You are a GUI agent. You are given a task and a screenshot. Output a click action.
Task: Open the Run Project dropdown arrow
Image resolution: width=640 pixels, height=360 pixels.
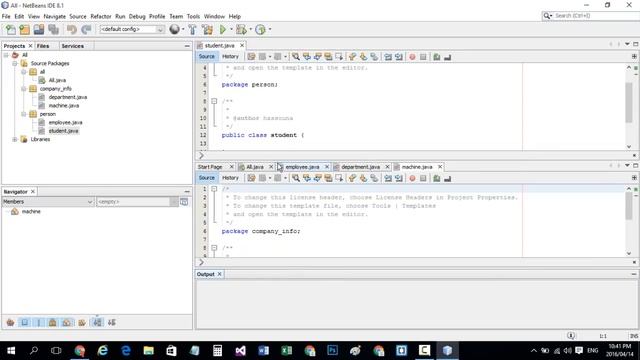(x=231, y=29)
